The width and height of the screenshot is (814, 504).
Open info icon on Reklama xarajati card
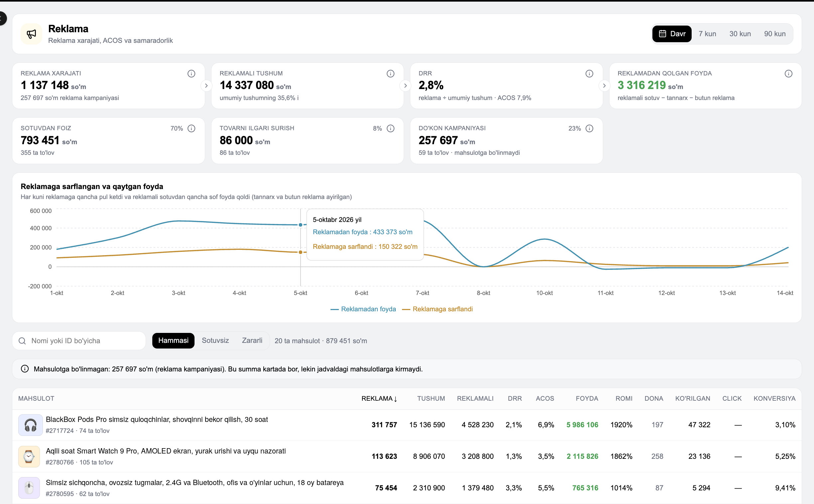coord(191,74)
